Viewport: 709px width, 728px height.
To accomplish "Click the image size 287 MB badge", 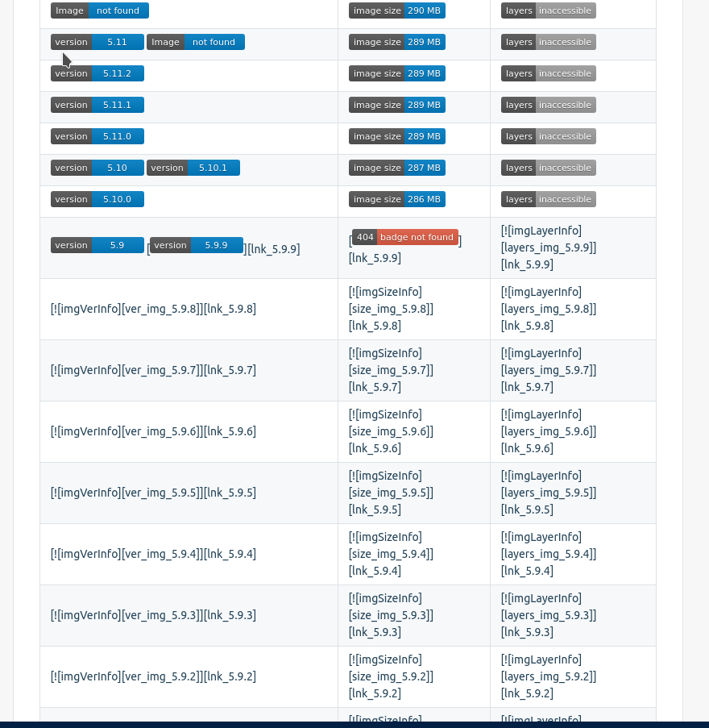I will 397,168.
